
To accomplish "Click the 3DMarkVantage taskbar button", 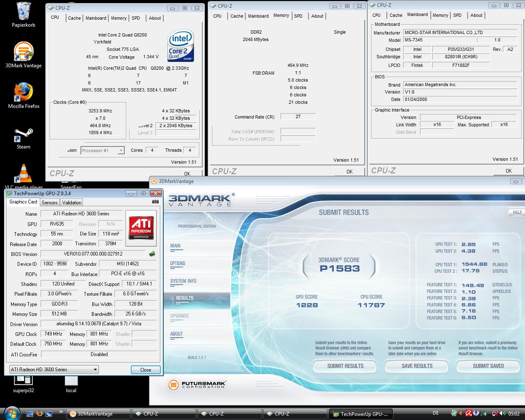I will [x=98, y=413].
